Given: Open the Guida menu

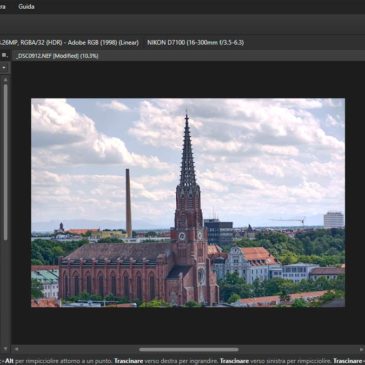Looking at the screenshot, I should [26, 6].
